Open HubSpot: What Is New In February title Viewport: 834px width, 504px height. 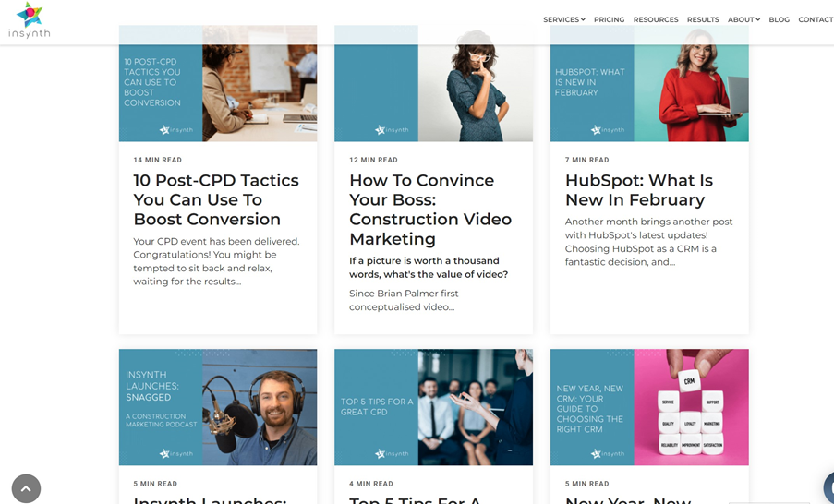[x=639, y=190]
